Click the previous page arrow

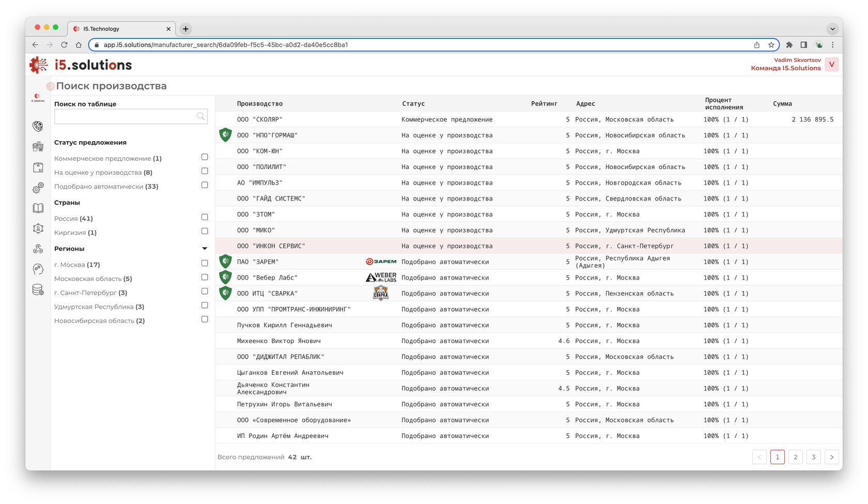click(x=760, y=457)
